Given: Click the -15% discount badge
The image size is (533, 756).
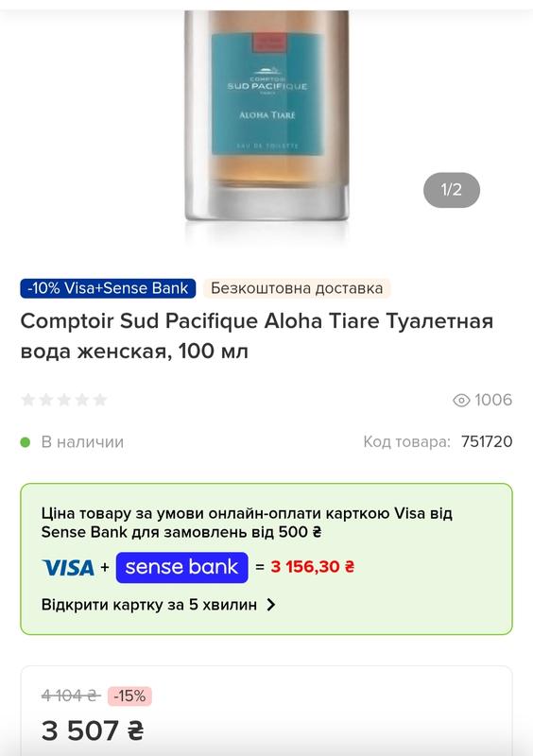Looking at the screenshot, I should (129, 696).
